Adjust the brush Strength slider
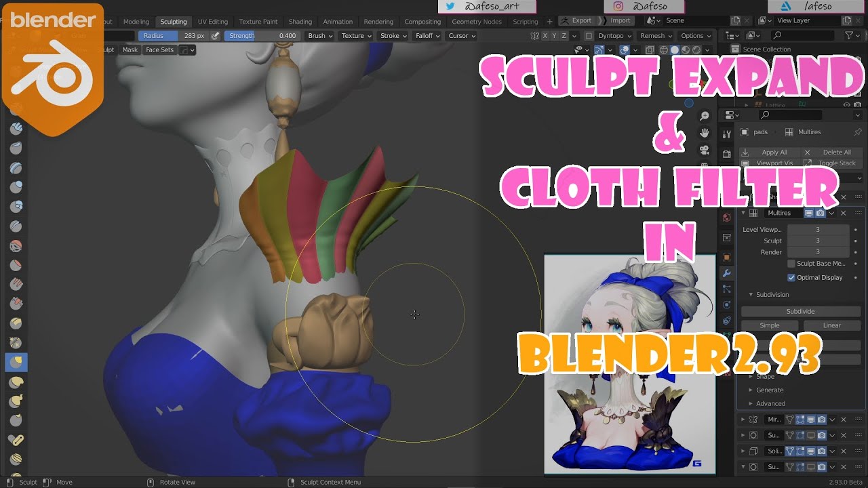The width and height of the screenshot is (868, 488). 262,36
